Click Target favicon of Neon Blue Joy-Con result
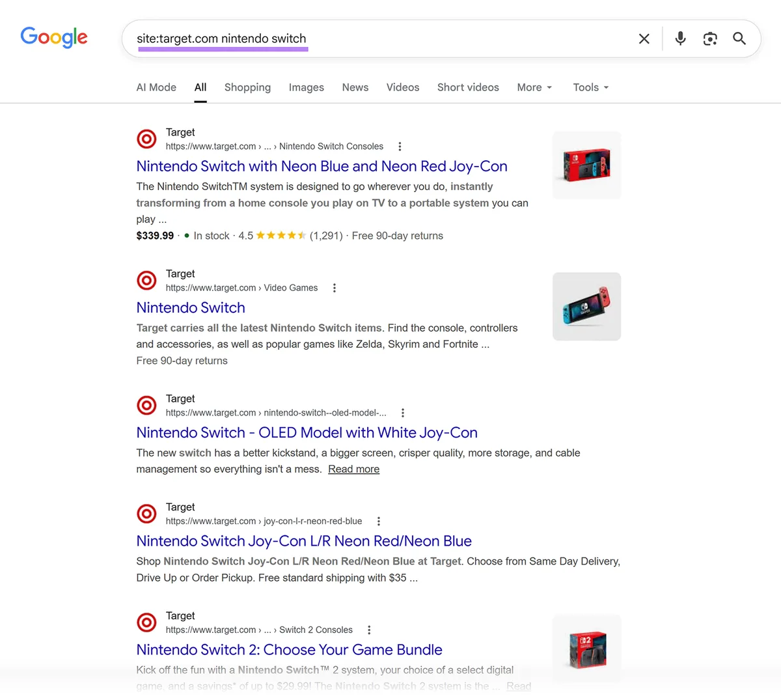 [146, 139]
